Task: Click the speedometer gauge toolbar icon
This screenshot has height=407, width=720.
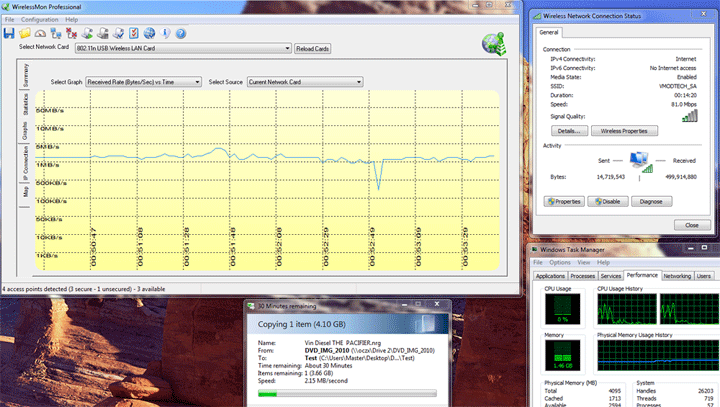Action: tap(40, 33)
